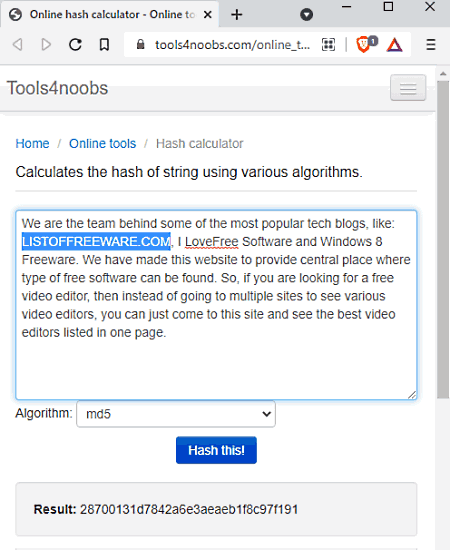450x550 pixels.
Task: Focus the address bar URL field
Action: pyautogui.click(x=231, y=45)
